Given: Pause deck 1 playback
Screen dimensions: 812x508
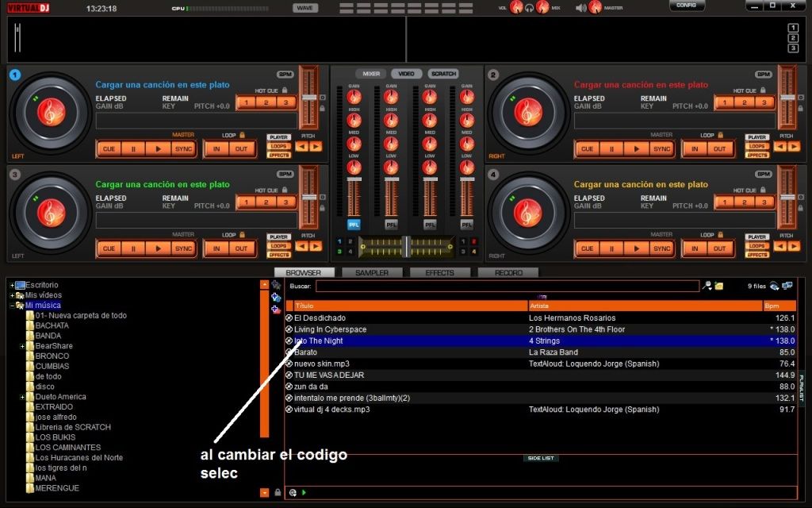Looking at the screenshot, I should 133,148.
